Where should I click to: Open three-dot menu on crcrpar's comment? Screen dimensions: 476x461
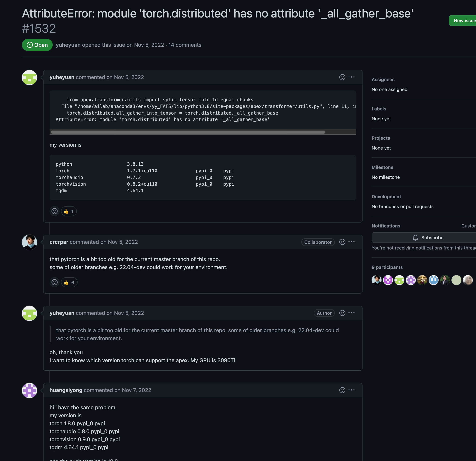pyautogui.click(x=351, y=242)
